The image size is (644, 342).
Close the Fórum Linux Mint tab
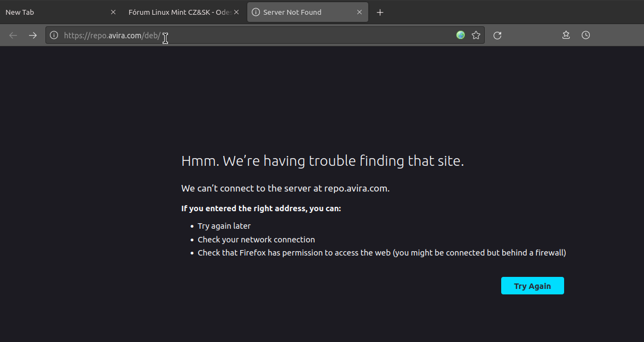point(237,12)
